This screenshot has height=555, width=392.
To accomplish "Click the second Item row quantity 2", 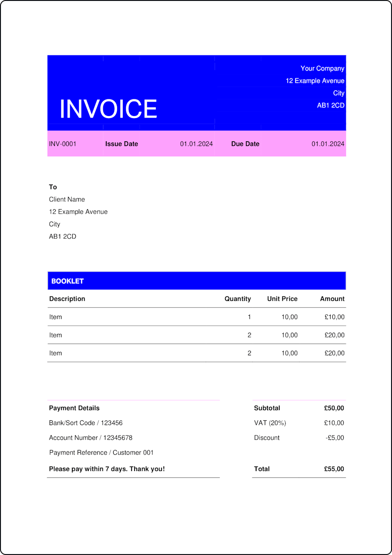I will [x=250, y=335].
